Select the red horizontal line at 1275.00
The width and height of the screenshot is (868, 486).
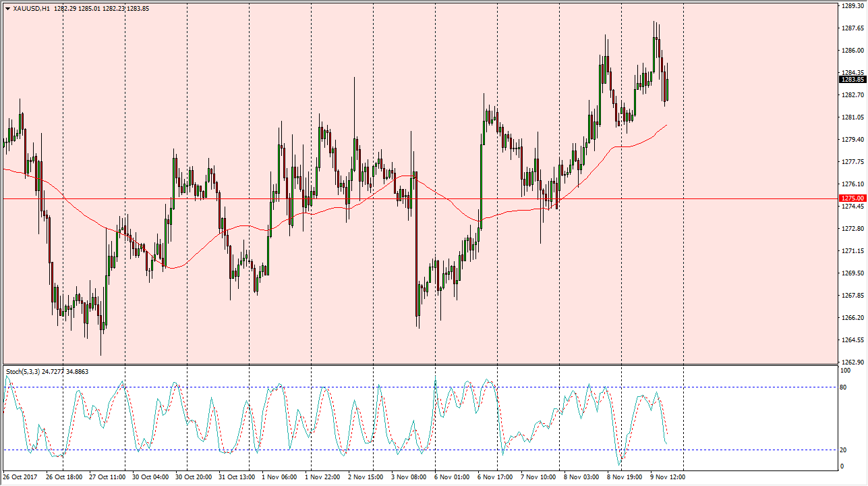[x=405, y=198]
